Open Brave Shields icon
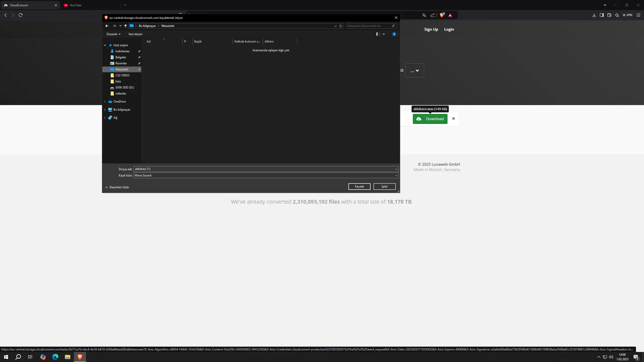The width and height of the screenshot is (644, 362). tap(442, 15)
